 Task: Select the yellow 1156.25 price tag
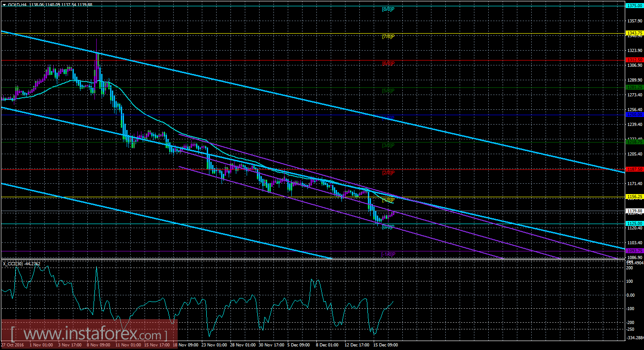tap(635, 197)
